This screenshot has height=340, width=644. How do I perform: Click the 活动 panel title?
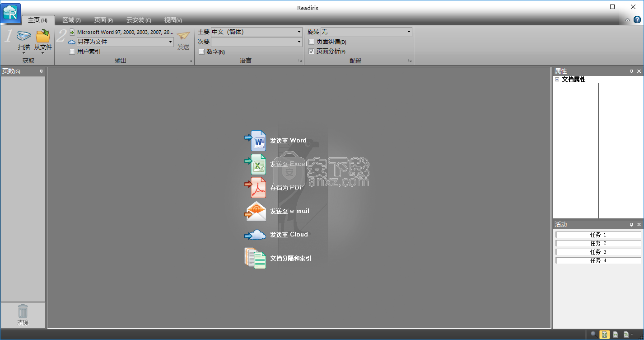(561, 225)
